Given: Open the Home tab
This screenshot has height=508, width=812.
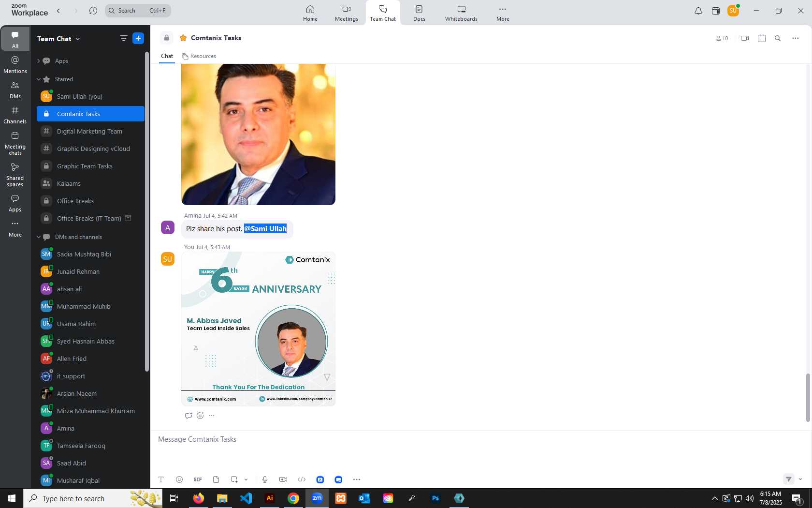Looking at the screenshot, I should click(x=310, y=13).
